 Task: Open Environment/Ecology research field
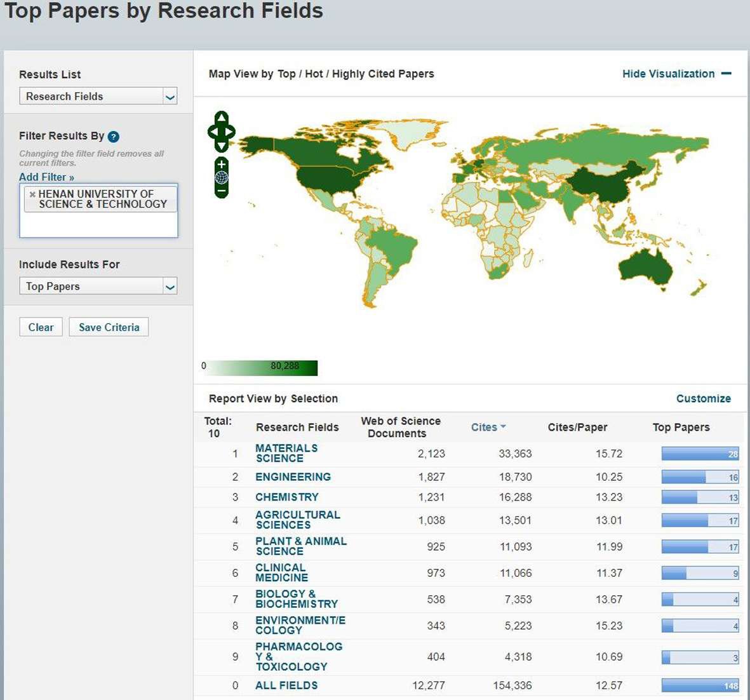point(300,625)
